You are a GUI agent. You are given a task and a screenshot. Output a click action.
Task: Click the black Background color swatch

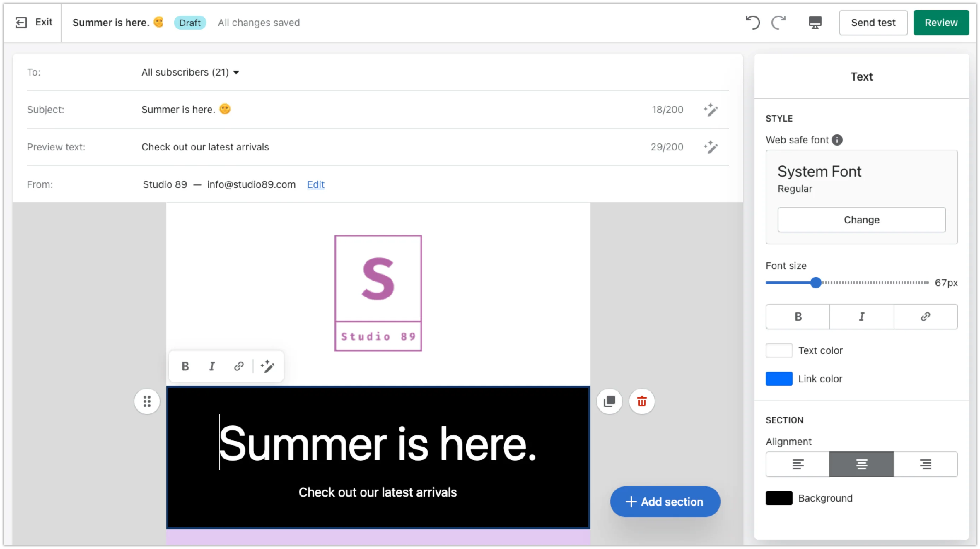(778, 498)
